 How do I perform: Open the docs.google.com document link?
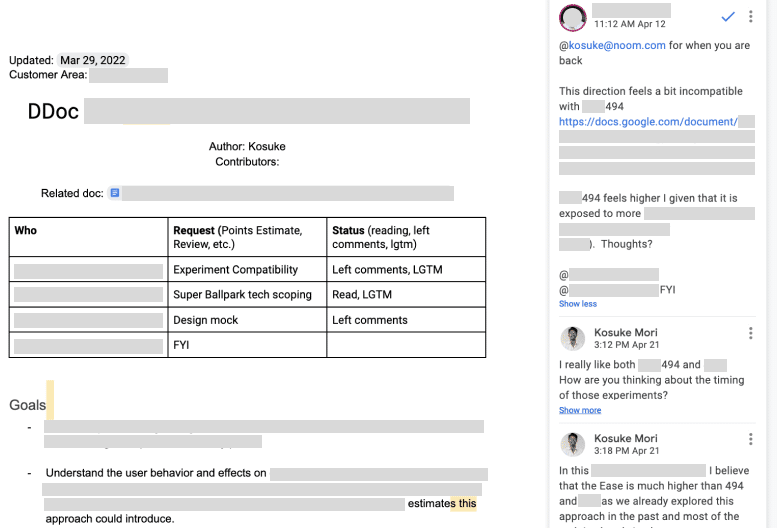coord(648,122)
